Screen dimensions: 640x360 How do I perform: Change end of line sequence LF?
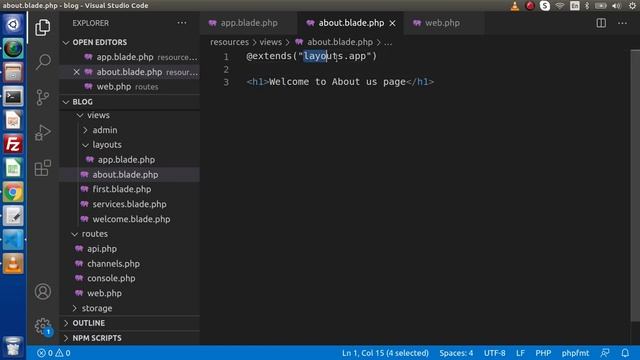pos(520,353)
